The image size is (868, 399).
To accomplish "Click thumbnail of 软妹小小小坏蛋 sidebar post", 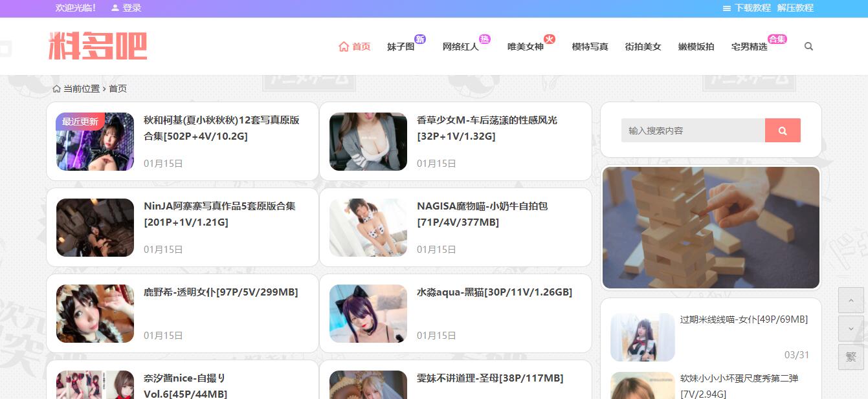I will click(643, 385).
